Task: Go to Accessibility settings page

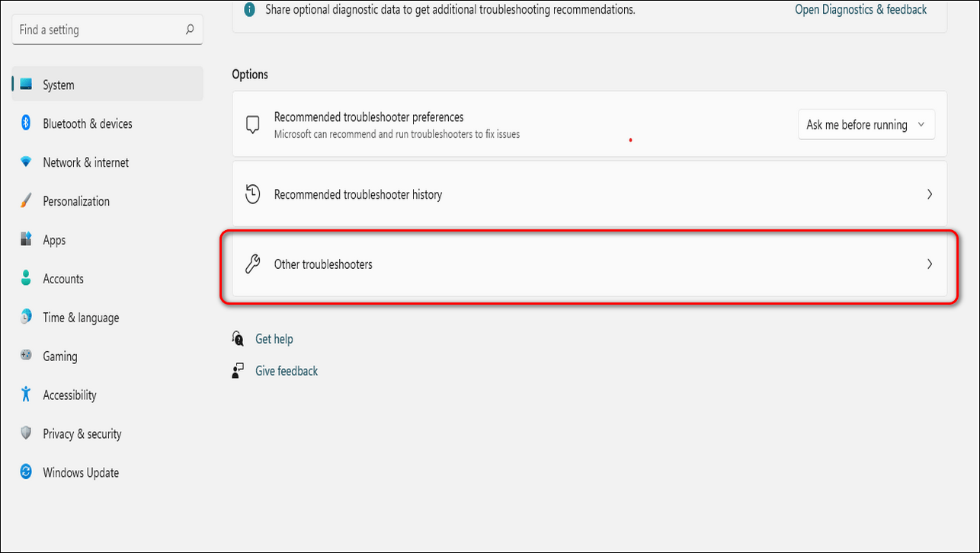Action: [x=69, y=395]
